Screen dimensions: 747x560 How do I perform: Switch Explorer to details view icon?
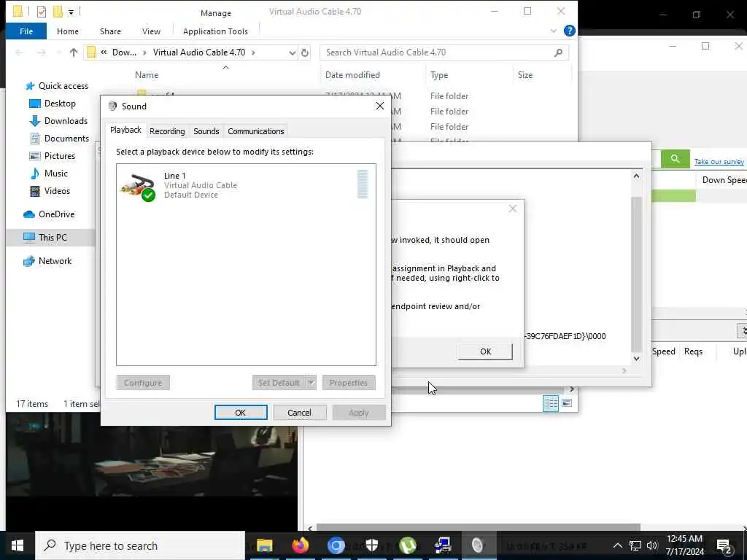point(550,403)
